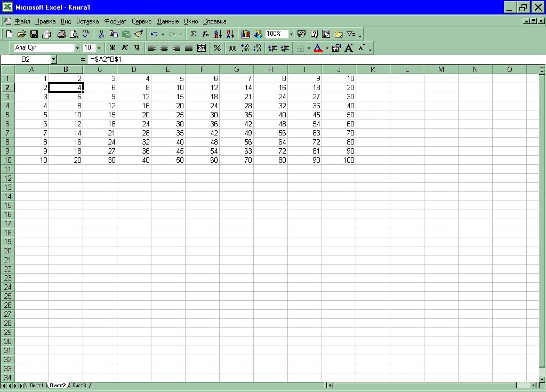Copy selection with the copy icon
The image size is (546, 392).
(114, 34)
